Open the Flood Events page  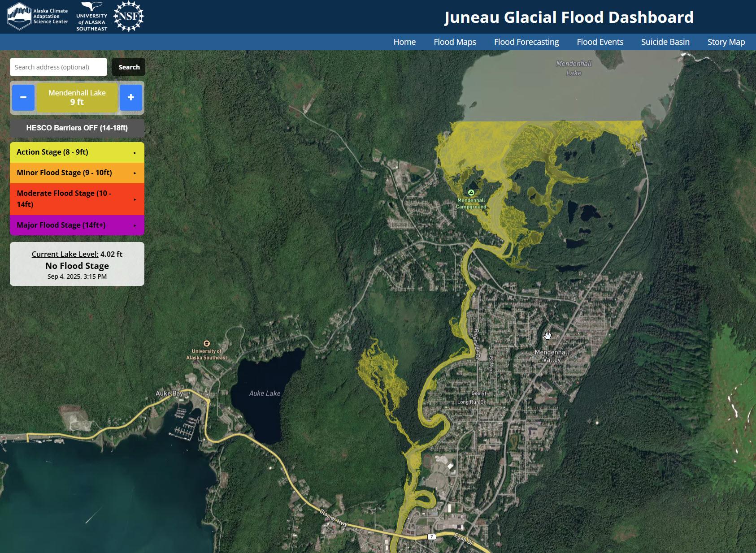(x=600, y=42)
